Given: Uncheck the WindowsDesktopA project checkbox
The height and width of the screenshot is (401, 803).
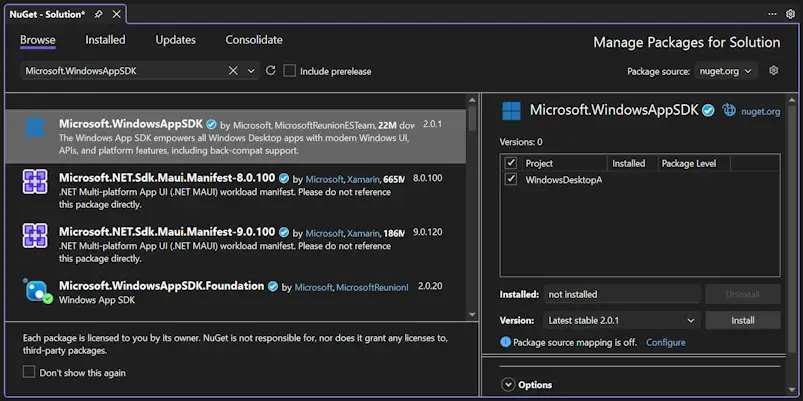Looking at the screenshot, I should tap(511, 179).
